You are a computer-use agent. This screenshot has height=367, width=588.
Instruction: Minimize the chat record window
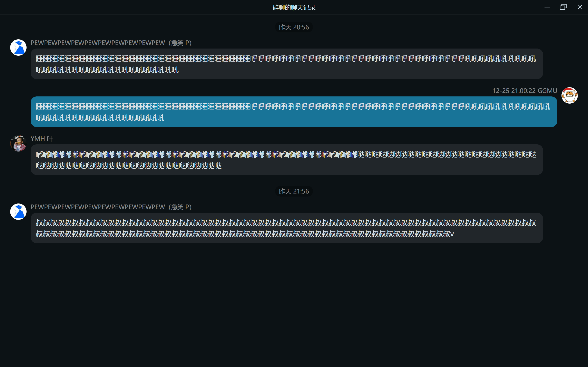point(547,7)
